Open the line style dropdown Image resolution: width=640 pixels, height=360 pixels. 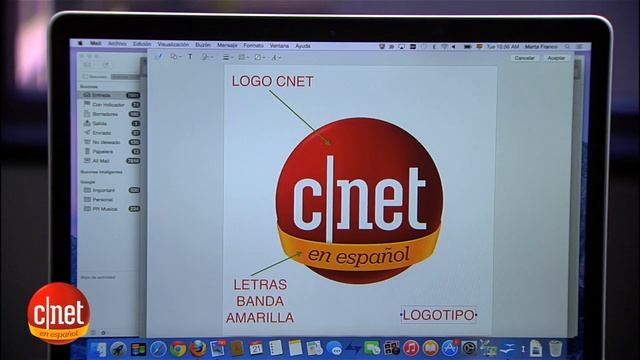(228, 58)
